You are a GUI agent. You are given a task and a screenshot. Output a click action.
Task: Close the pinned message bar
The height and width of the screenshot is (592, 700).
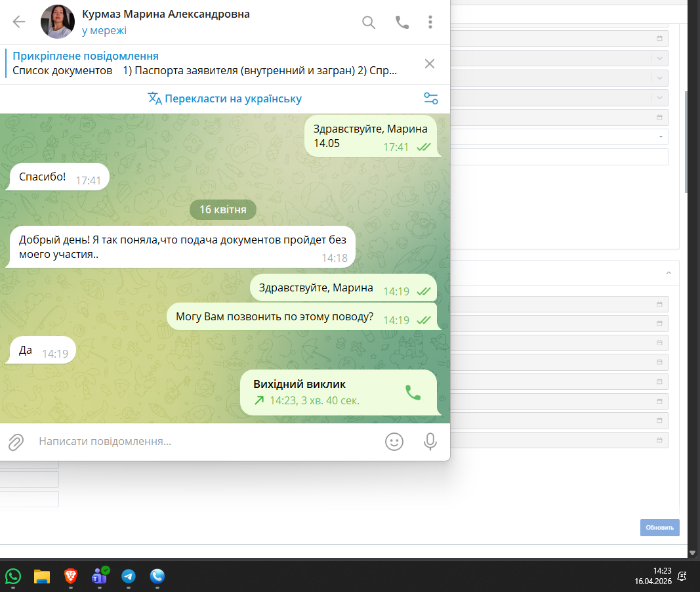[430, 64]
